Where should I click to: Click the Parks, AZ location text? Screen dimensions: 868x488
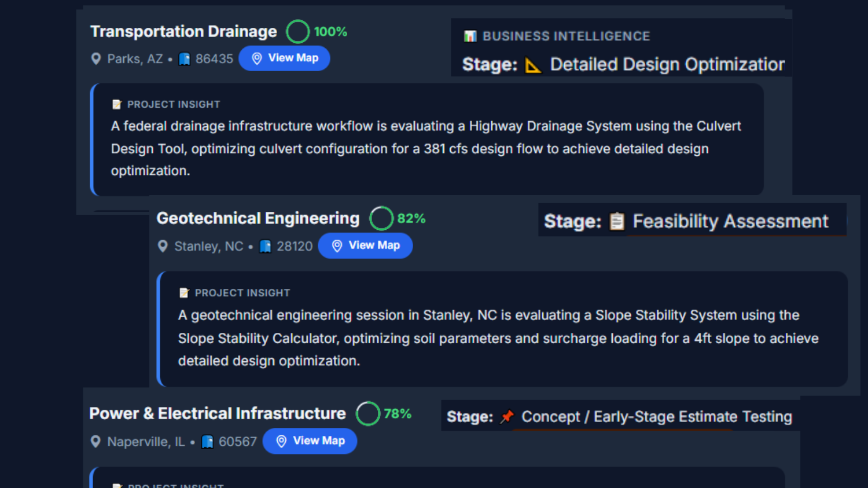pyautogui.click(x=135, y=59)
